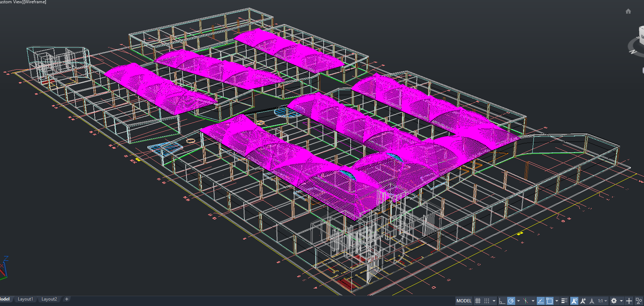
Task: Open snap mode settings dropdown arrow
Action: (x=494, y=301)
